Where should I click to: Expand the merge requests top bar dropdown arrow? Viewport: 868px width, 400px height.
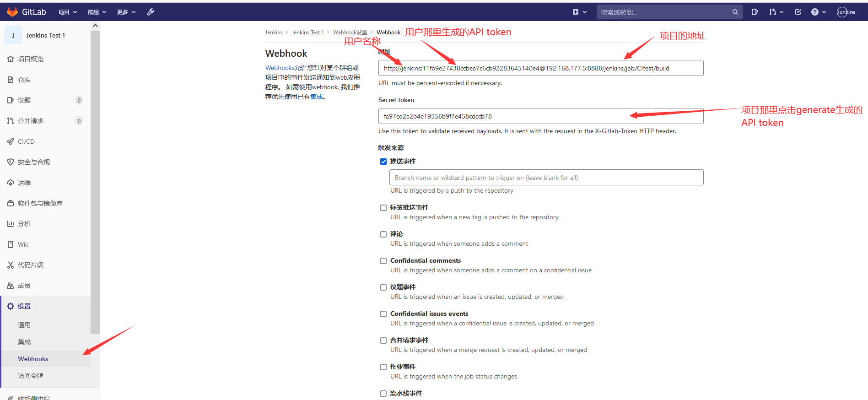pyautogui.click(x=782, y=12)
